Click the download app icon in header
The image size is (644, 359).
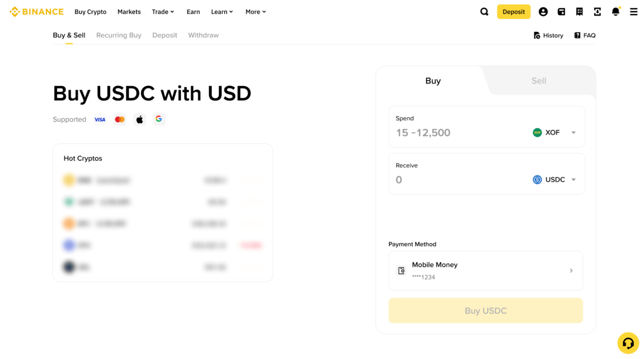[597, 12]
